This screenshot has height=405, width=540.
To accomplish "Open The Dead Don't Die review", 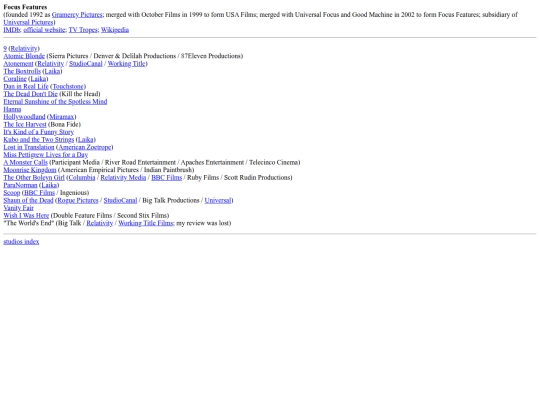I will click(x=30, y=94).
